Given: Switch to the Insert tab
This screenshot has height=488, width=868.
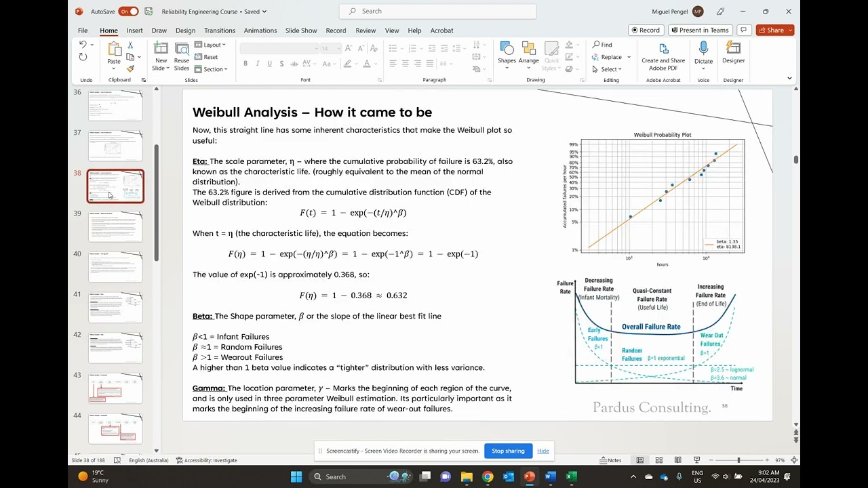Looking at the screenshot, I should [x=134, y=30].
